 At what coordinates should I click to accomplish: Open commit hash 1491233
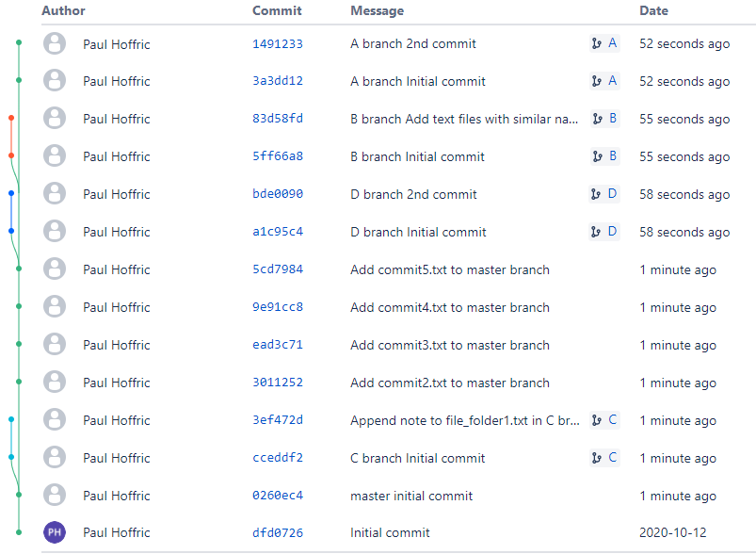[x=278, y=43]
